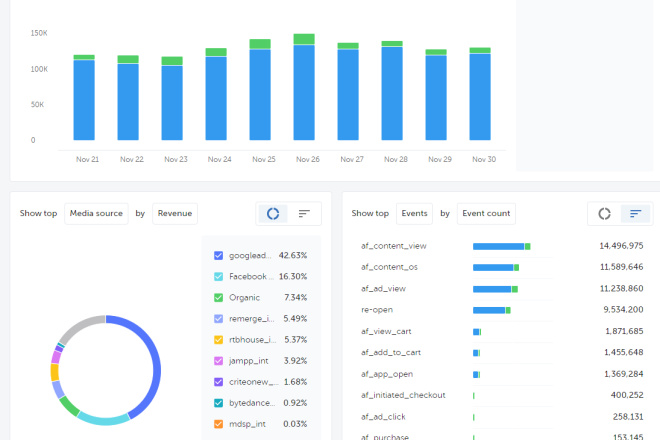Click the Nov 24 bar in chart
Viewport: 660px width, 440px height.
[216, 94]
